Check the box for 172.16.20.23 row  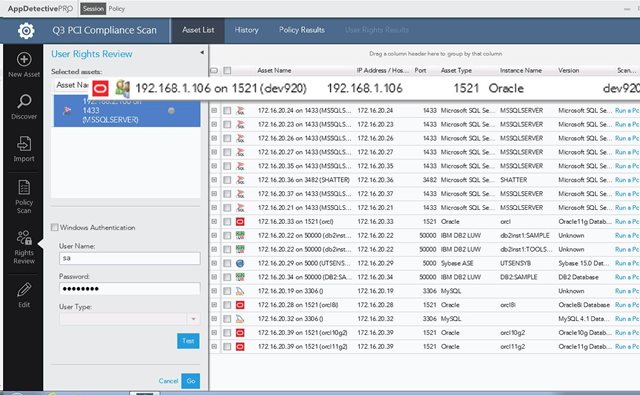227,124
